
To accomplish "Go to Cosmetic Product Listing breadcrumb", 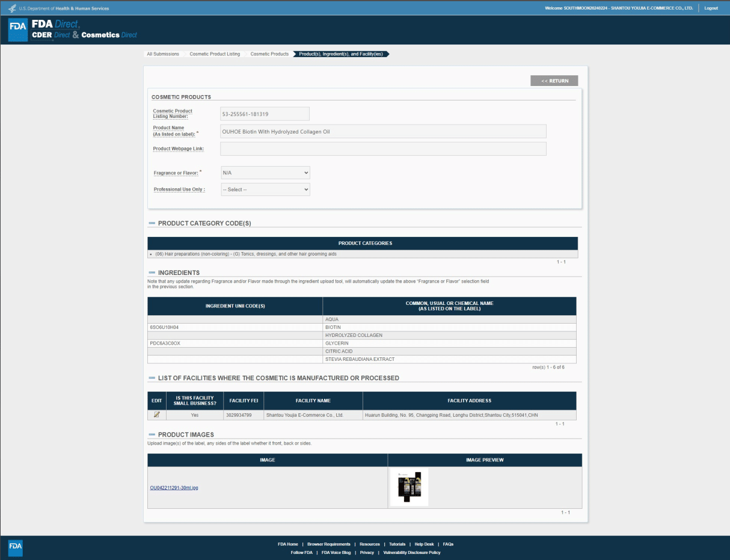I will pyautogui.click(x=215, y=54).
